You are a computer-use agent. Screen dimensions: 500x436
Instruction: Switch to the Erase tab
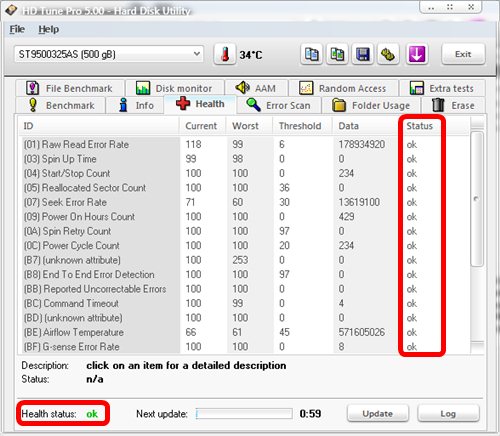coord(453,105)
